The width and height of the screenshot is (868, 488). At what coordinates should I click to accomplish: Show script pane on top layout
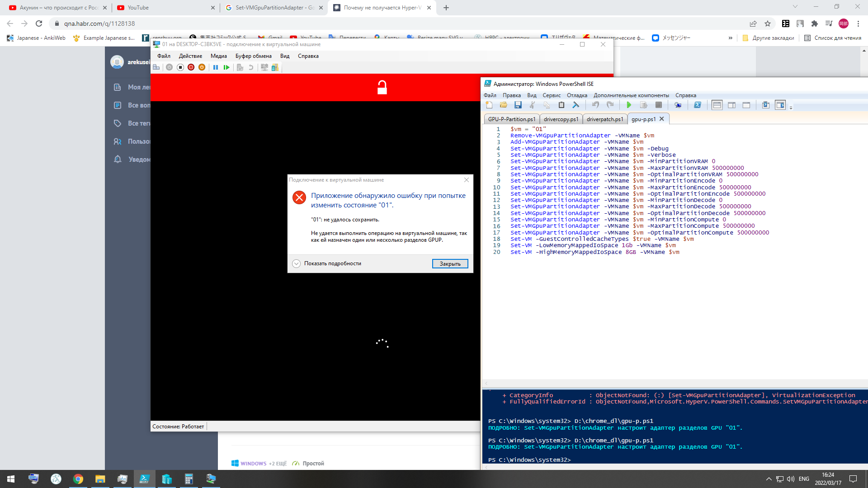tap(717, 105)
